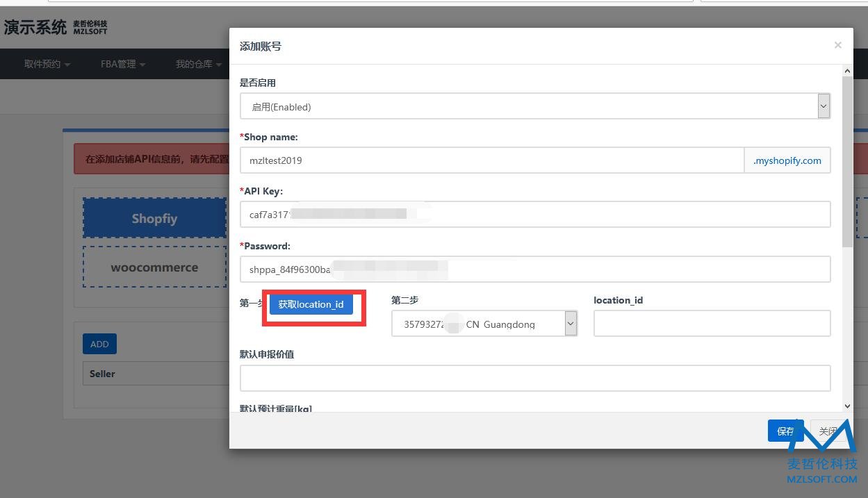Click the 获取location_id button
The height and width of the screenshot is (498, 868).
[311, 304]
